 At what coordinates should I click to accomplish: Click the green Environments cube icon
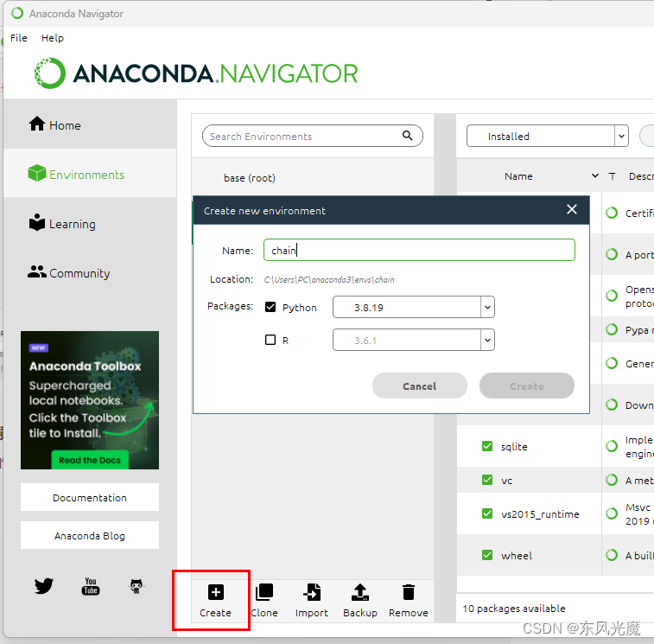(36, 173)
